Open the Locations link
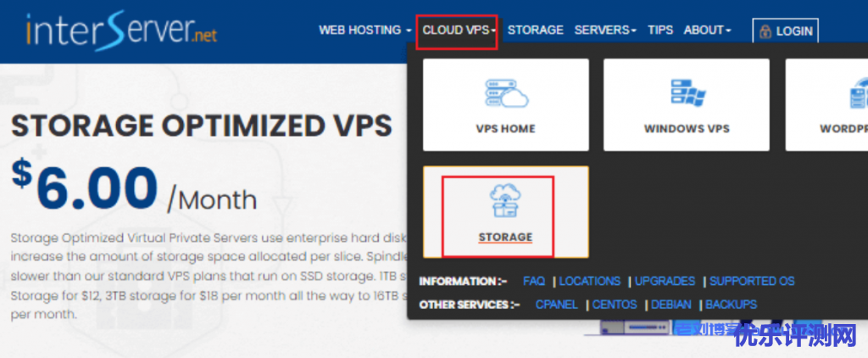This screenshot has height=358, width=868. (590, 281)
